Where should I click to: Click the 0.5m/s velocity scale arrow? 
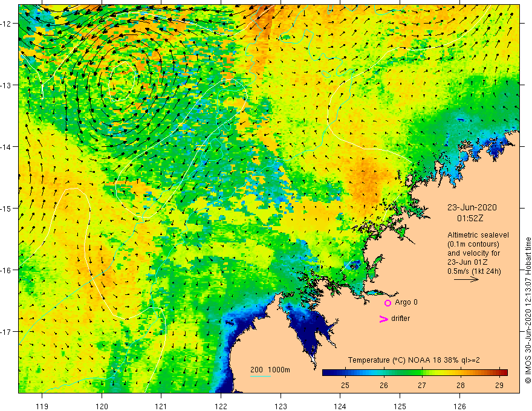466,279
